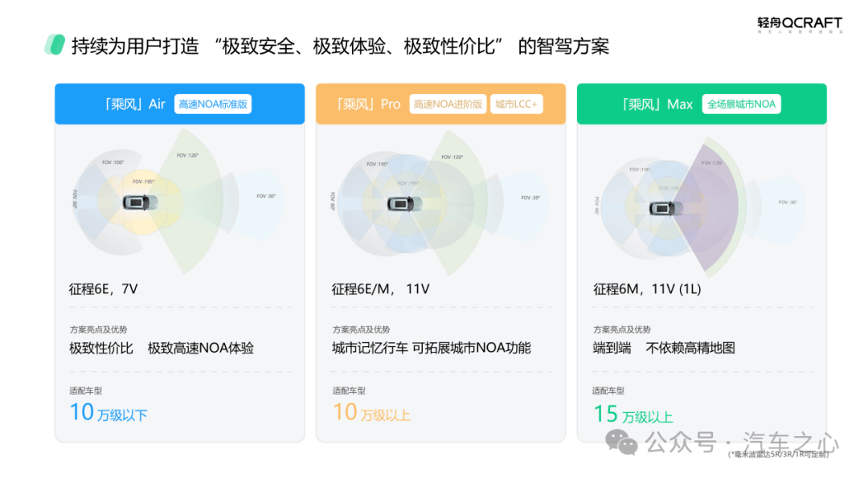Click the 端到端 highlight text
Screen dimensions: 868x478
612,348
